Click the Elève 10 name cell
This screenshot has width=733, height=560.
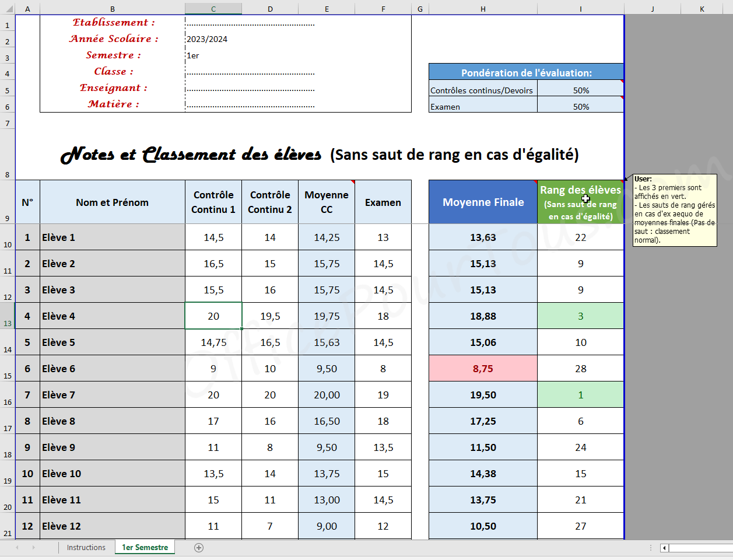click(112, 474)
